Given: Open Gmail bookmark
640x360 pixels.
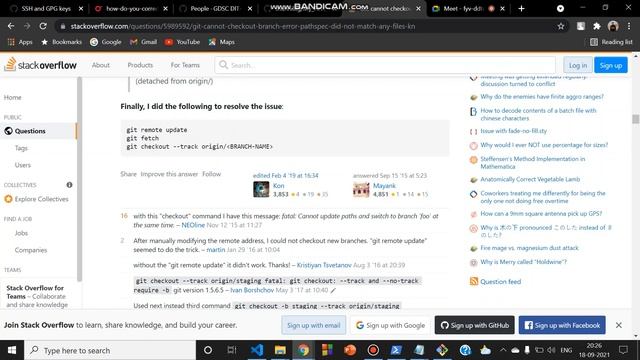Looking at the screenshot, I should [x=143, y=42].
